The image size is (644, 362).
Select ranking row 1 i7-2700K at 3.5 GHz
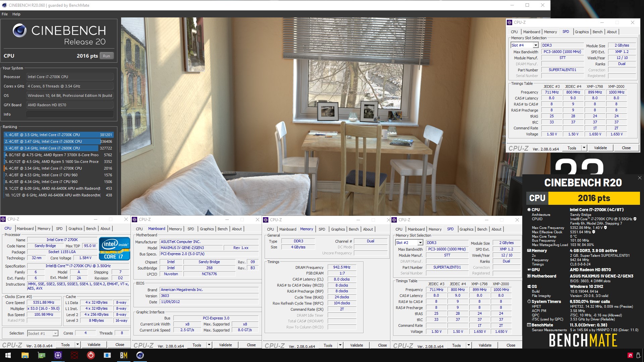point(58,135)
